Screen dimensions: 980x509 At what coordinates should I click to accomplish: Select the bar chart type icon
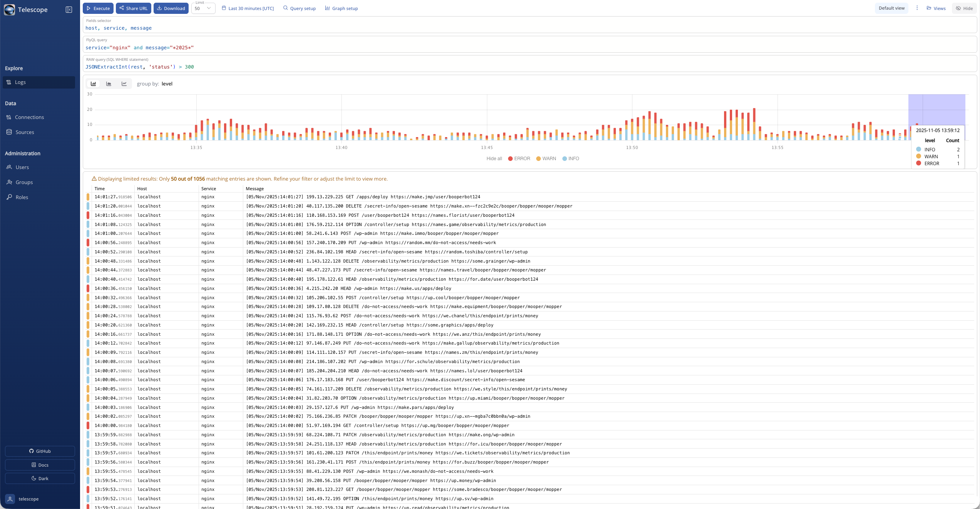point(94,84)
